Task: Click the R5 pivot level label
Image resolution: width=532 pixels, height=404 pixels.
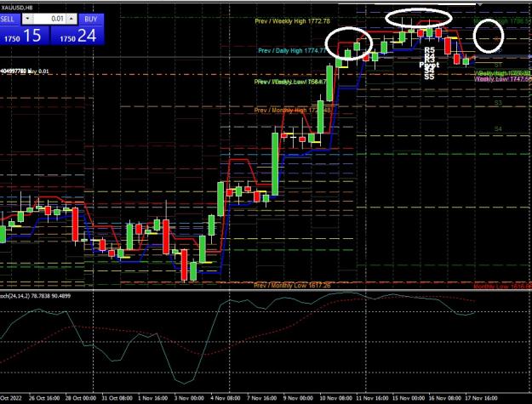Action: click(x=429, y=49)
